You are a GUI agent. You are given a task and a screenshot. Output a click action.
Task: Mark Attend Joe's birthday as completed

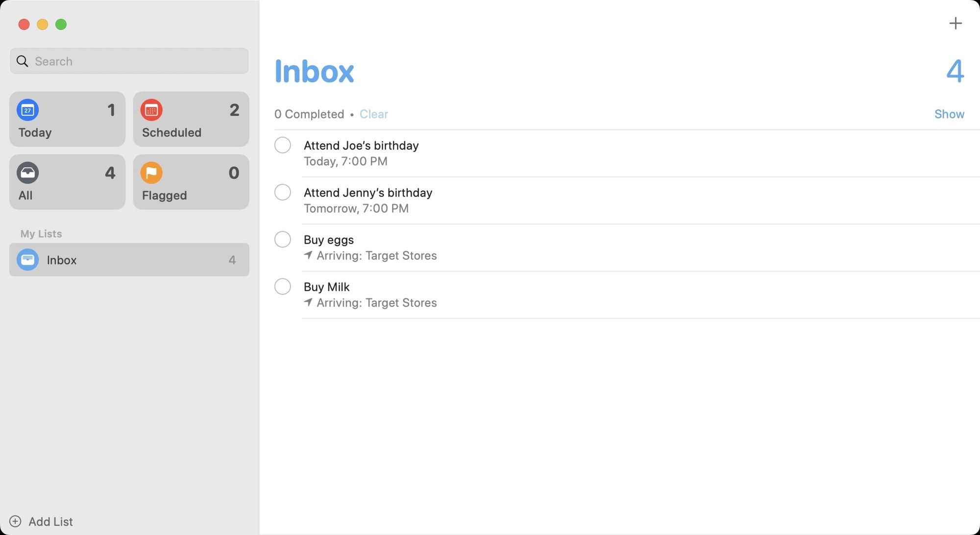coord(283,145)
